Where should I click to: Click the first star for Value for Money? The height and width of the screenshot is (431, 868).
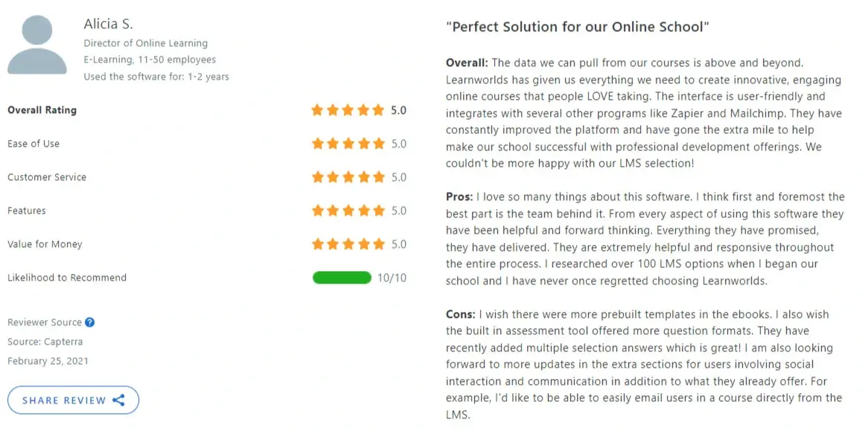tap(318, 243)
